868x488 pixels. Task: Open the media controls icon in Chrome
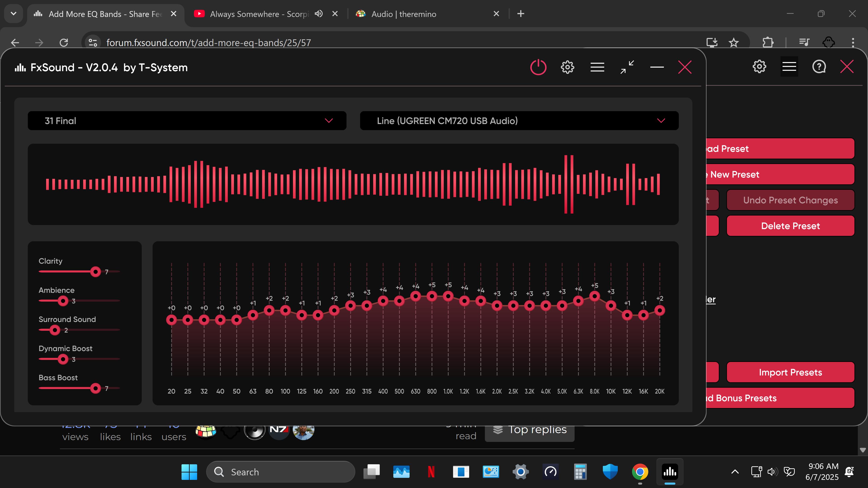pyautogui.click(x=804, y=43)
